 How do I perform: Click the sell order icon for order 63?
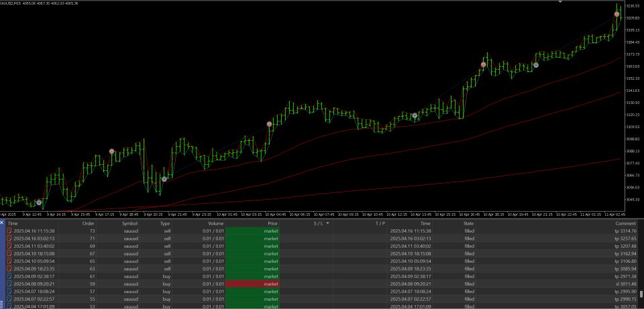[9, 269]
